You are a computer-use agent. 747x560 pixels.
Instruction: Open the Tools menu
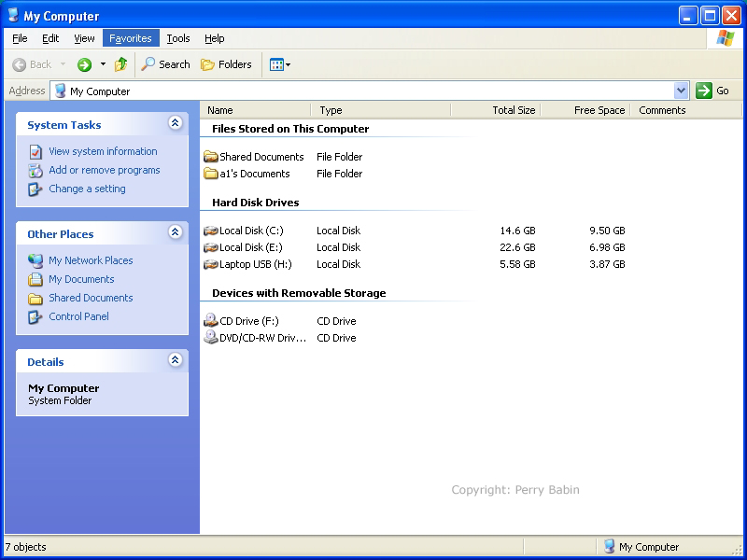tap(178, 38)
